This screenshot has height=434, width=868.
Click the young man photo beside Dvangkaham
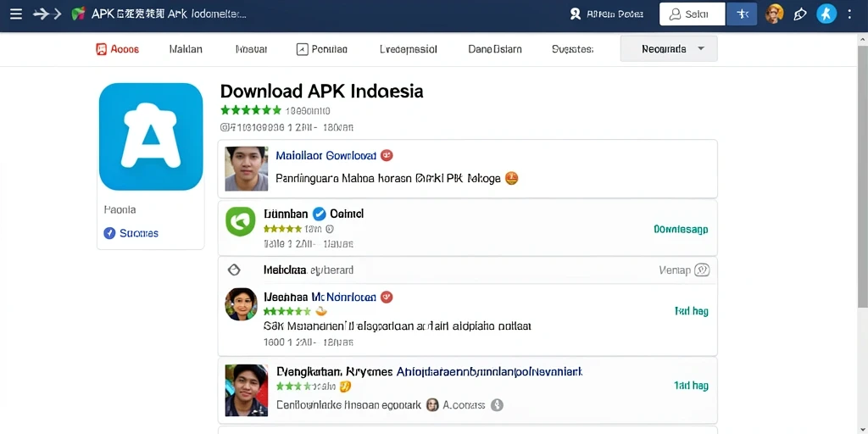click(x=247, y=390)
